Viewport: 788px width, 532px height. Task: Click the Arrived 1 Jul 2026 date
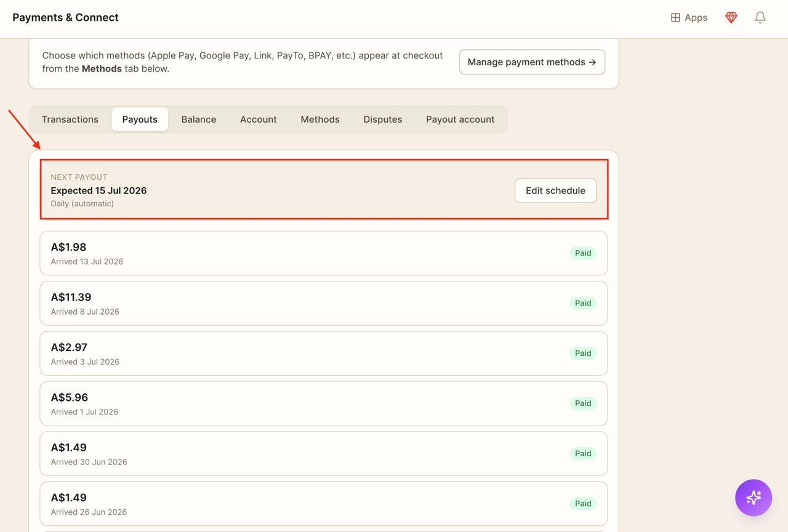(84, 412)
